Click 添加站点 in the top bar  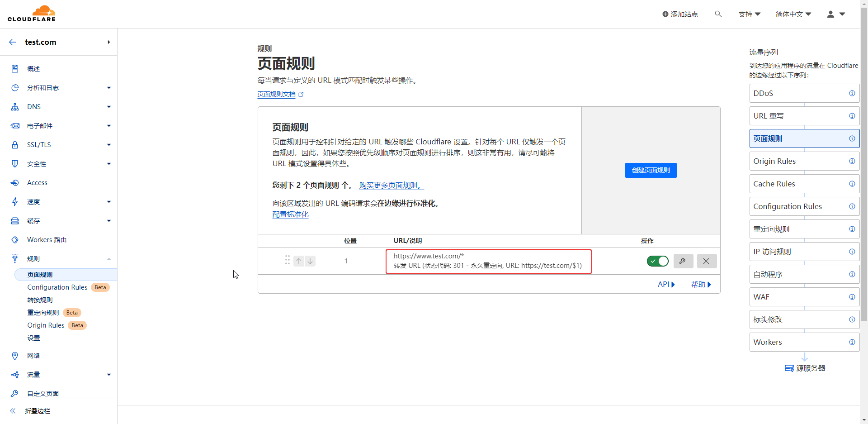pyautogui.click(x=680, y=14)
